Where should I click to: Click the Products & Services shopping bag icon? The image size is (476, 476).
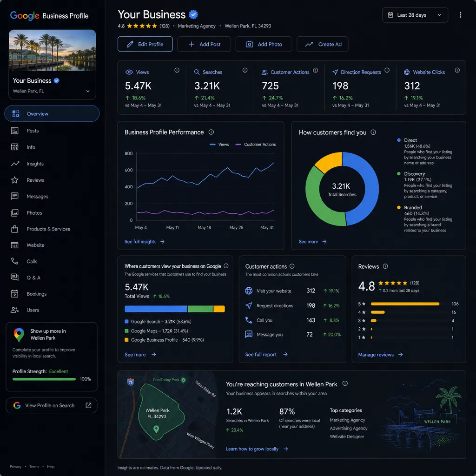click(14, 229)
